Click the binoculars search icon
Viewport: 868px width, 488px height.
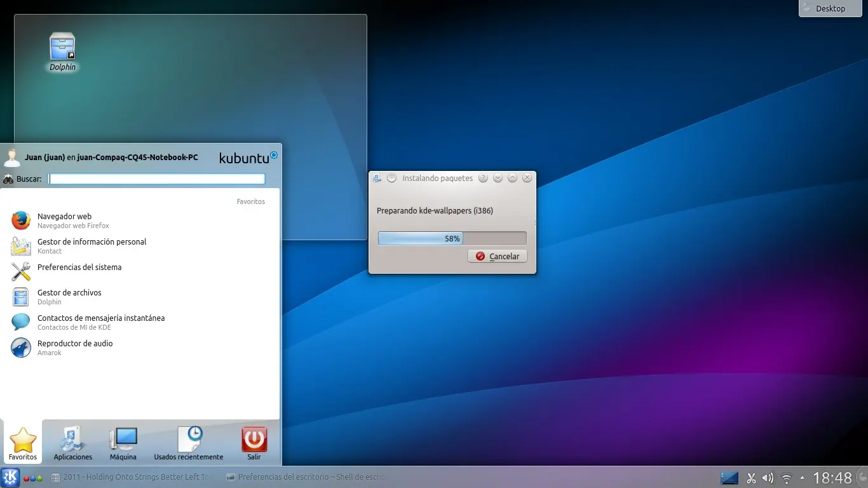point(8,179)
